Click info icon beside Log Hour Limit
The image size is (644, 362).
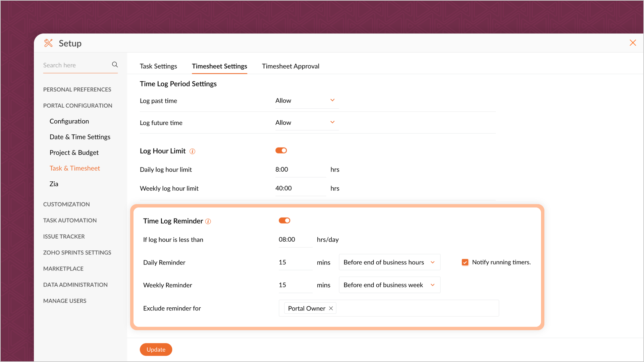point(192,151)
